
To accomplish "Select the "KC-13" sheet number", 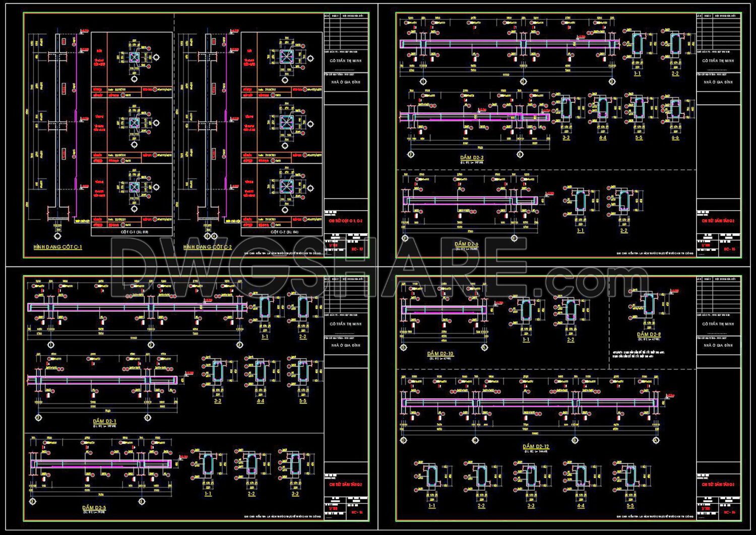I will pyautogui.click(x=356, y=249).
